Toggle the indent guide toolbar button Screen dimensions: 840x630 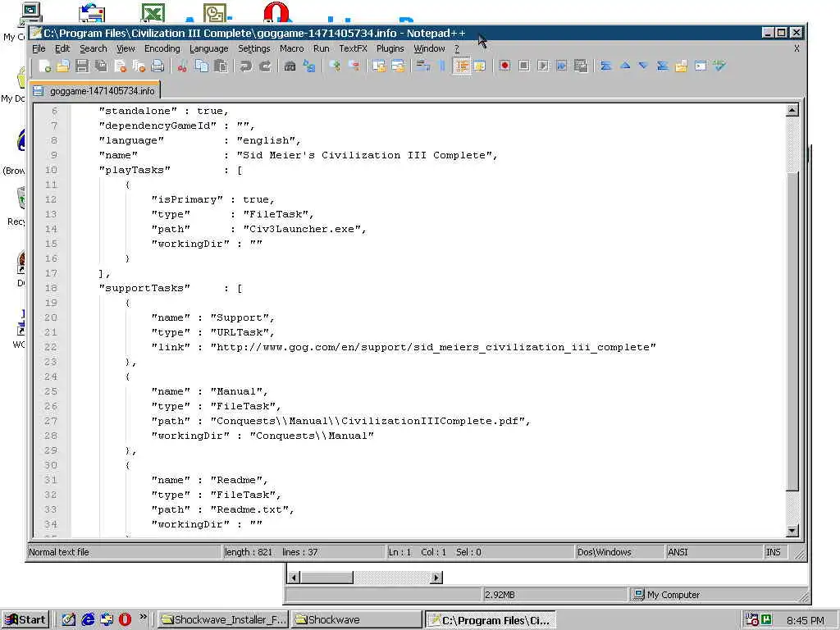coord(461,66)
